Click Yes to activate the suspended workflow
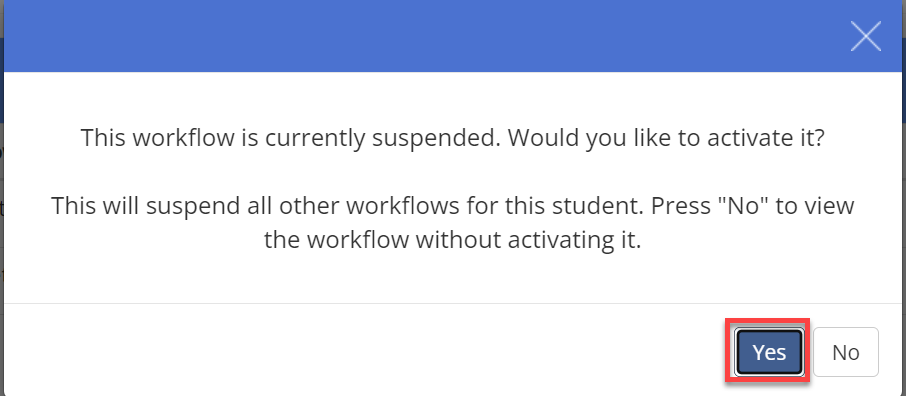 pos(768,352)
